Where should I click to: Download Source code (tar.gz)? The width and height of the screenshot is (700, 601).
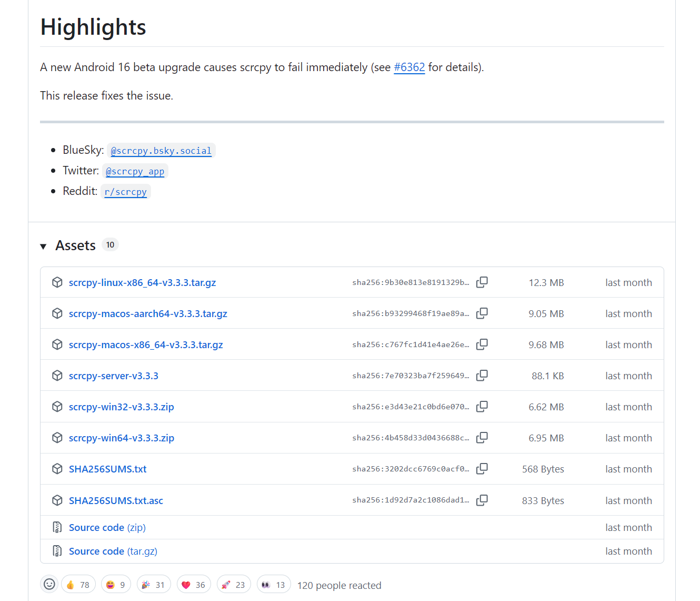[x=113, y=551]
